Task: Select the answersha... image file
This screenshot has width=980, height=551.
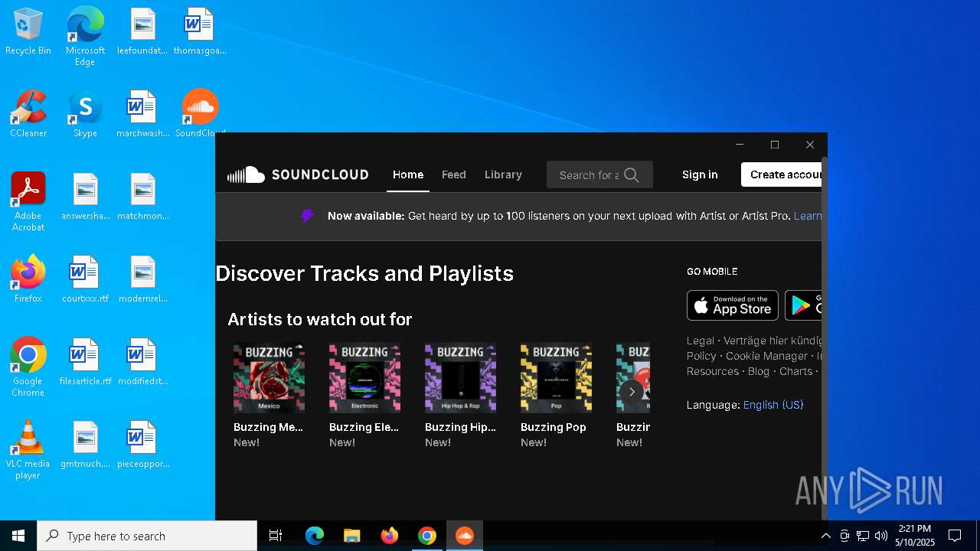Action: click(85, 197)
